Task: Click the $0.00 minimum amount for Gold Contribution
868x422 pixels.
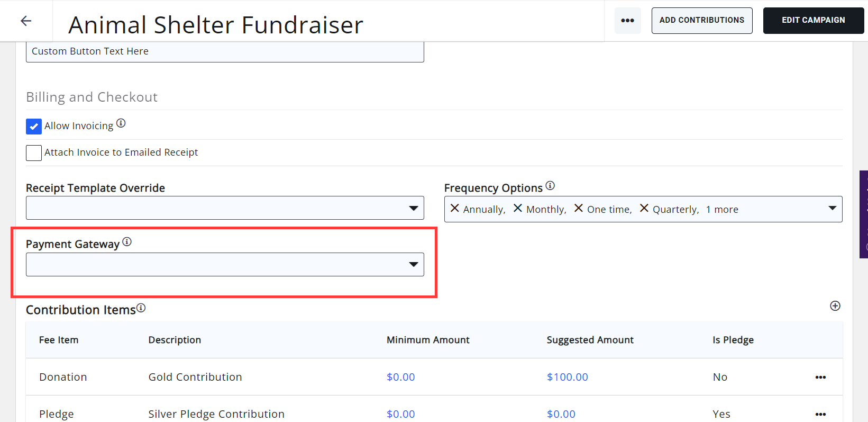Action: tap(401, 377)
